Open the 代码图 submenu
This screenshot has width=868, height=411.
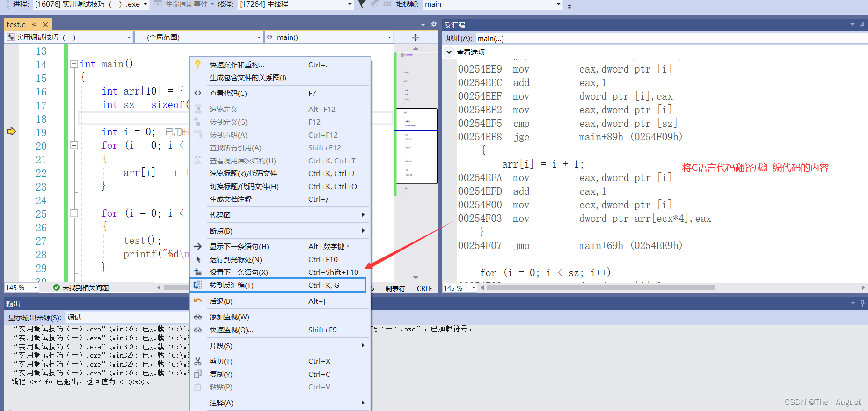[x=280, y=215]
